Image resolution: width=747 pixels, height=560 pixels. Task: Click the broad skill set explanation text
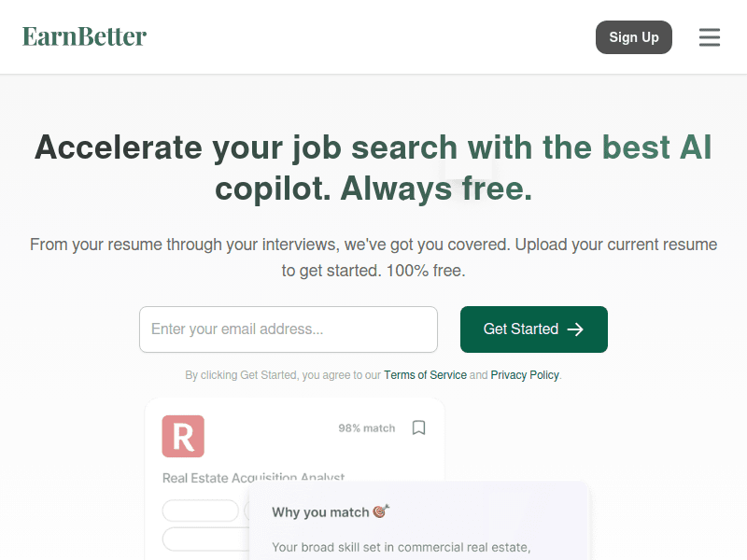(x=402, y=547)
